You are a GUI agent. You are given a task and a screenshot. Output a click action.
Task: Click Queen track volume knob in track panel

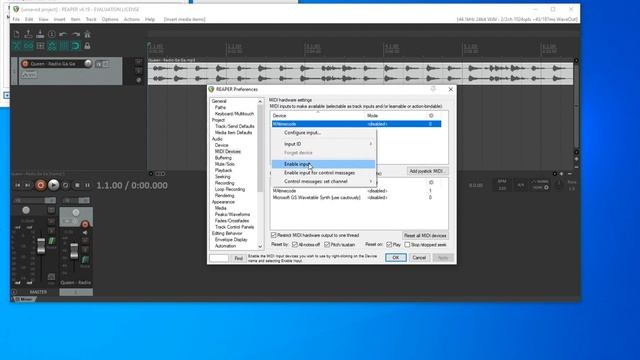88,63
